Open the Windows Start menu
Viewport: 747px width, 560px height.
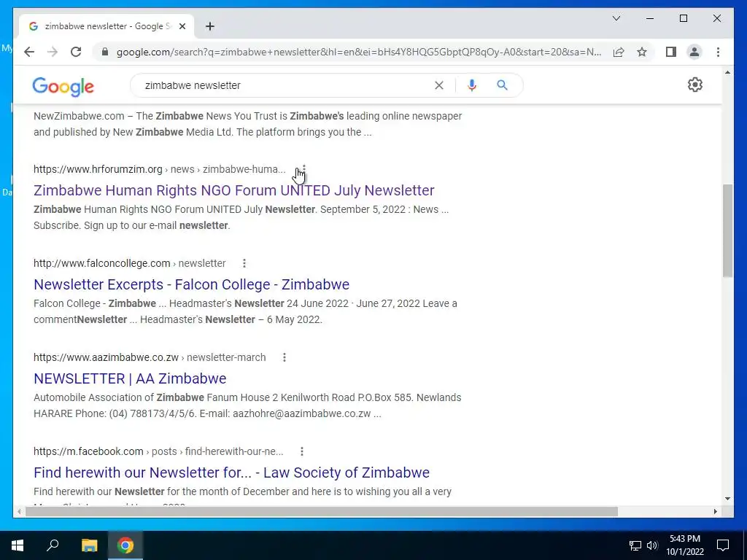click(x=18, y=545)
